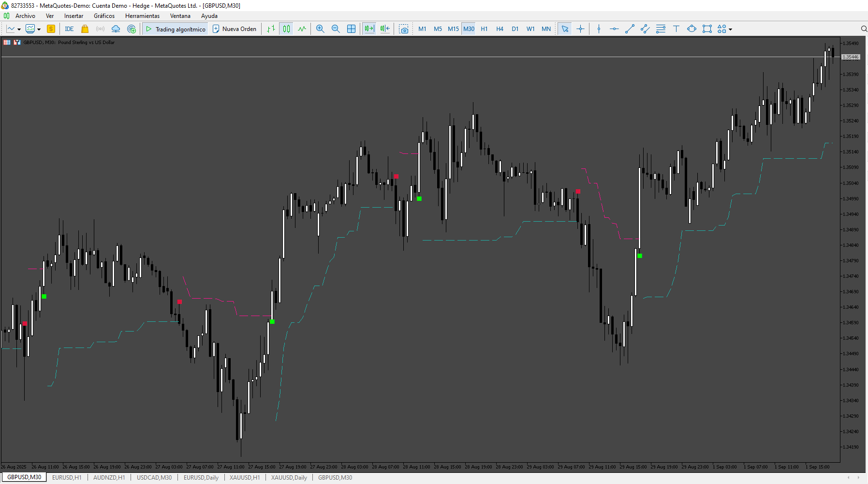Open the Herramientas menu

pyautogui.click(x=142, y=16)
